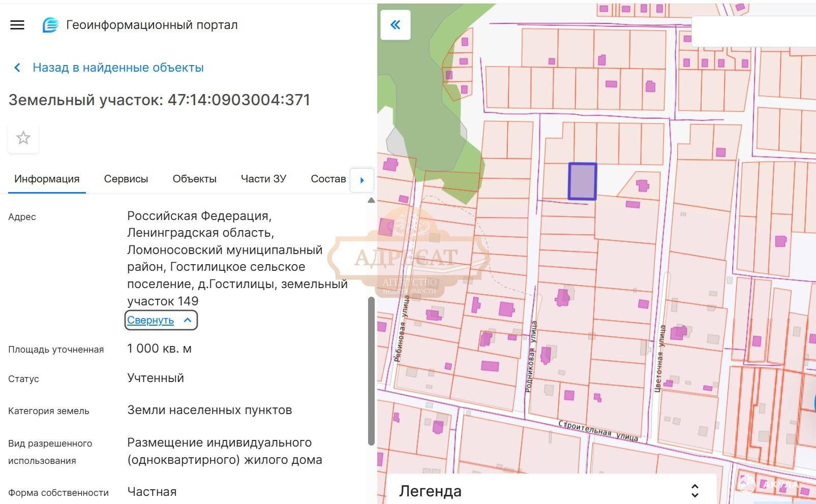The height and width of the screenshot is (504, 816).
Task: Click the map search field at top right
Action: pos(752,31)
